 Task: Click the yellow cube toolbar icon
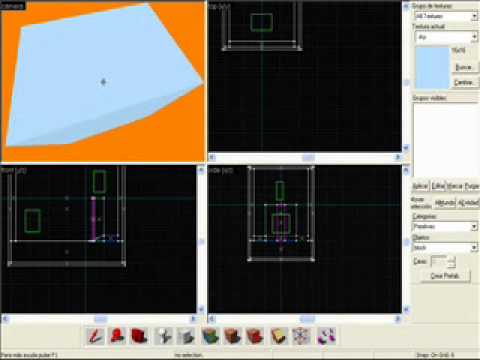pyautogui.click(x=279, y=336)
